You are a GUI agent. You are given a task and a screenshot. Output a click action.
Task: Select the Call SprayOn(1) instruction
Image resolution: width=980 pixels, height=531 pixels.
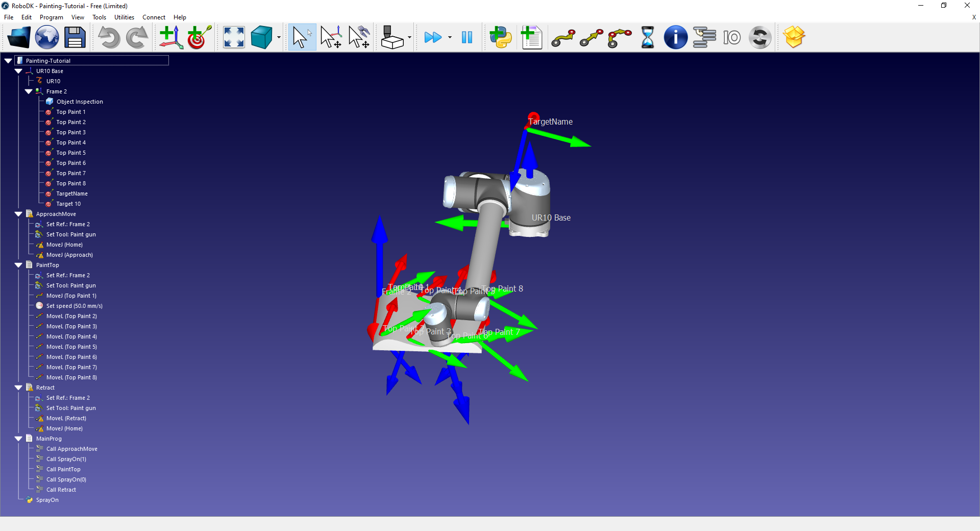(66, 459)
